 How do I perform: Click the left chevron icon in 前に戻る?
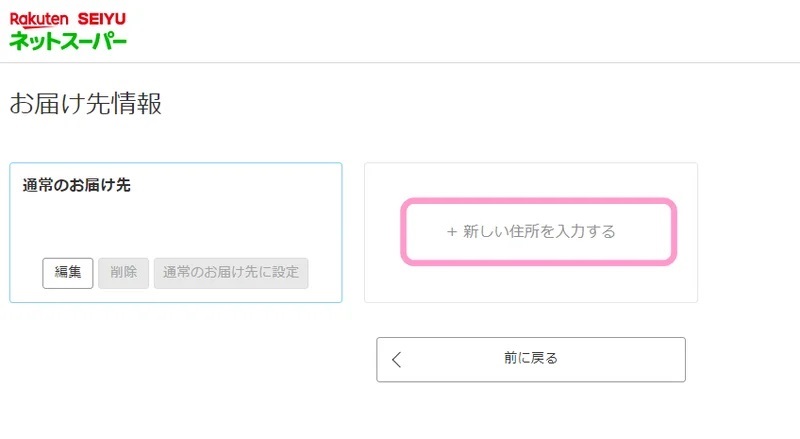397,359
